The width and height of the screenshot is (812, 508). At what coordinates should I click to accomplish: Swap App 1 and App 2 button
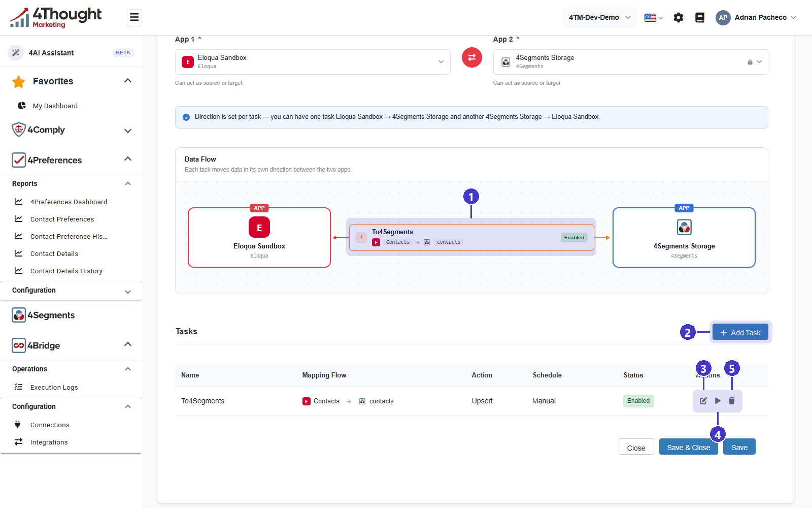(x=472, y=57)
